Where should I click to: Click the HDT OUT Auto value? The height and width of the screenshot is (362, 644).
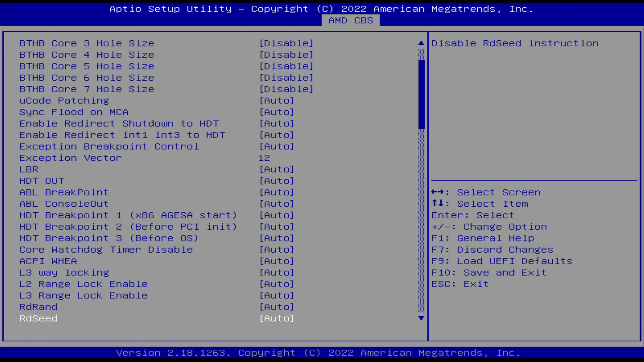coord(277,181)
